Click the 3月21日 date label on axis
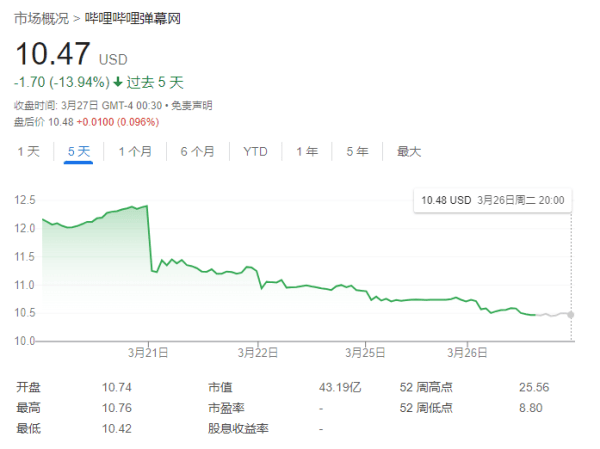Screen dimensions: 600x449 click(147, 353)
